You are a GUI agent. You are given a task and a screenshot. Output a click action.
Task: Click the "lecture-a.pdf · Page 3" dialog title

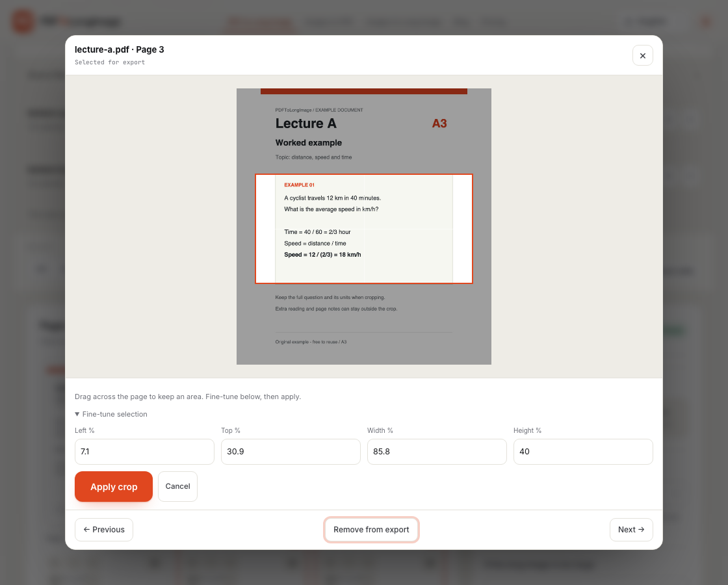pos(120,49)
